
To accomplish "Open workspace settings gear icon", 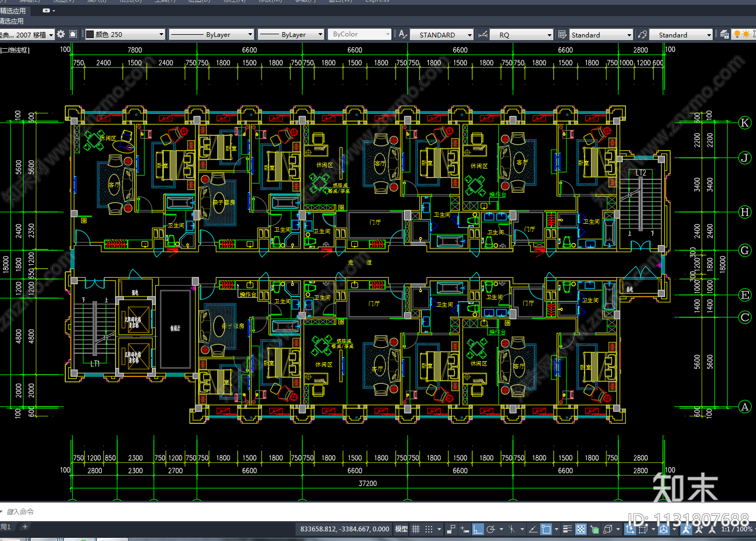I will point(61,34).
